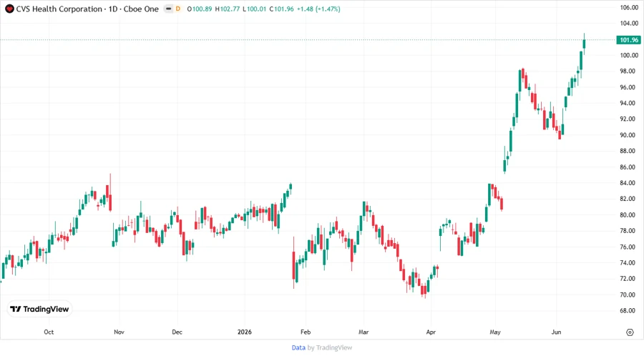This screenshot has width=644, height=356.
Task: Click the TradingView logo badge
Action: [x=39, y=310]
